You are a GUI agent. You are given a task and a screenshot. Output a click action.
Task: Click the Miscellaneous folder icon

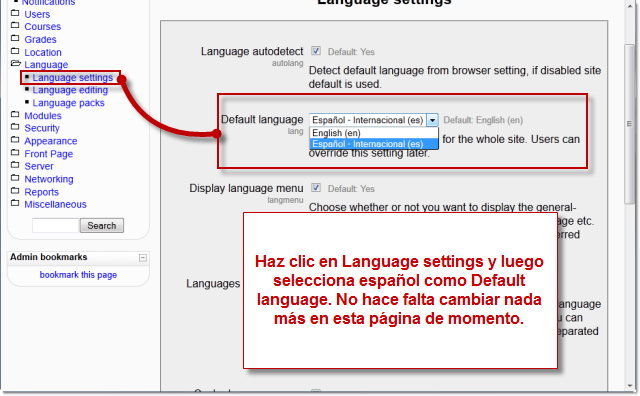click(x=15, y=203)
